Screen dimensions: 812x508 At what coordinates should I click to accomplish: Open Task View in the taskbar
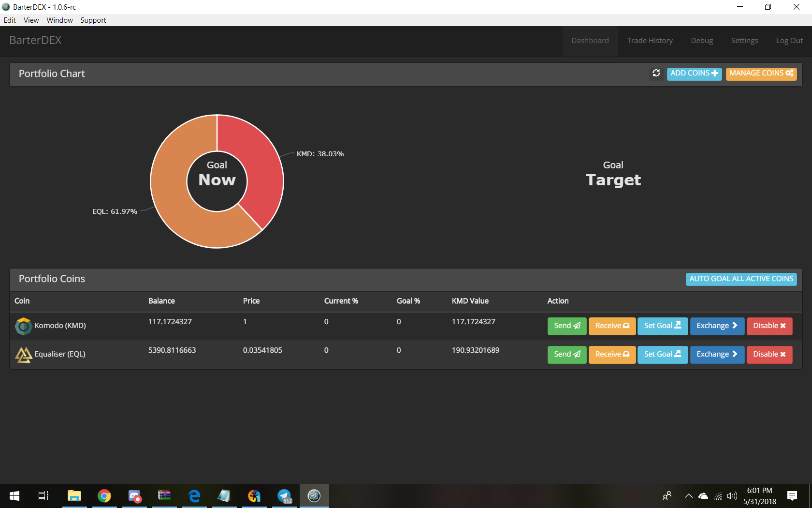pyautogui.click(x=43, y=496)
